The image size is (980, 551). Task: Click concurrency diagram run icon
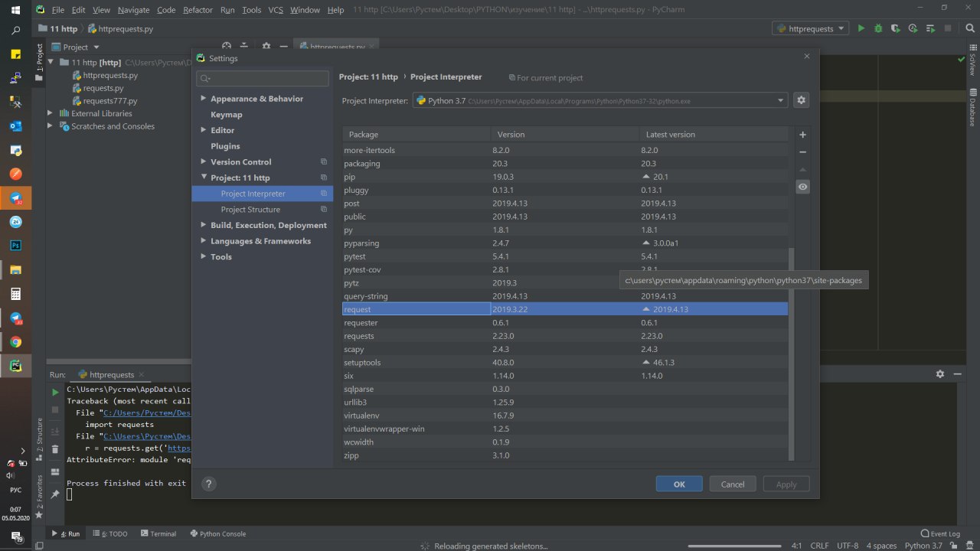(929, 28)
